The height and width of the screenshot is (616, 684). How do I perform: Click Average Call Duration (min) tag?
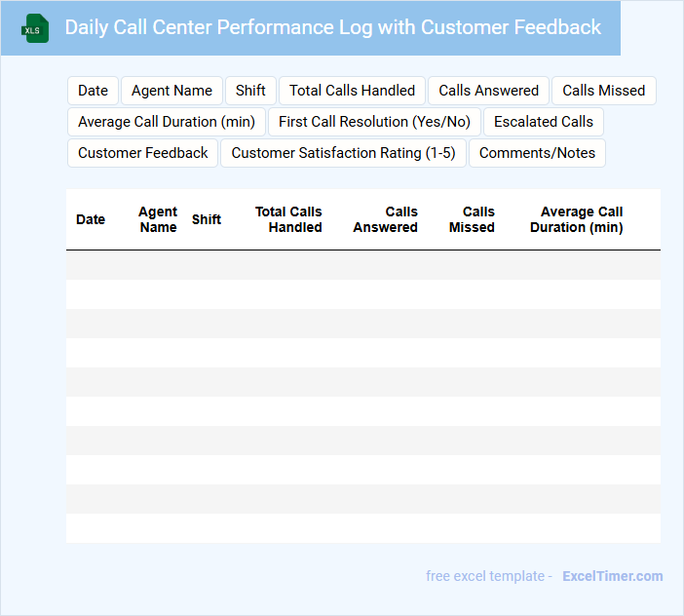coord(166,122)
